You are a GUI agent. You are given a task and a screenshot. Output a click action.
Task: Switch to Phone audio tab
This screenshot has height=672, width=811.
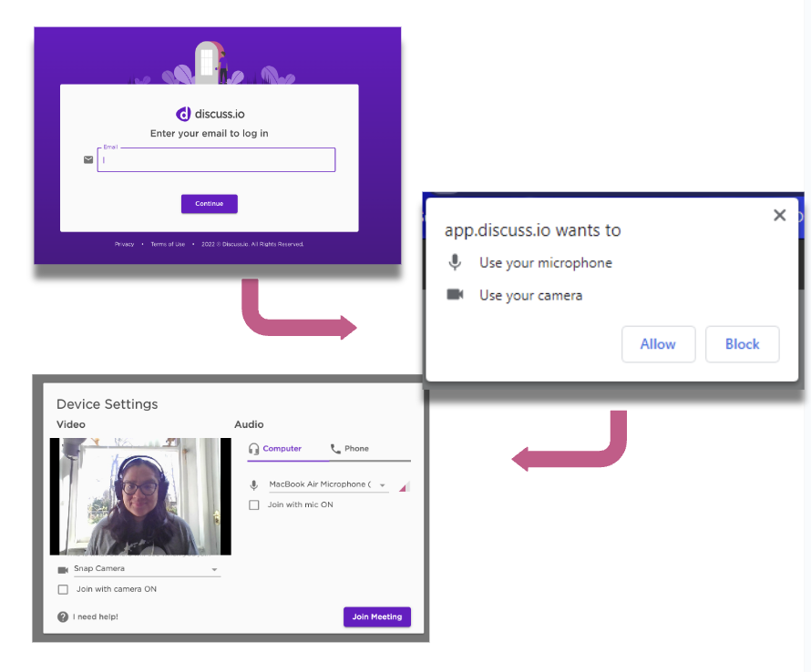(356, 449)
